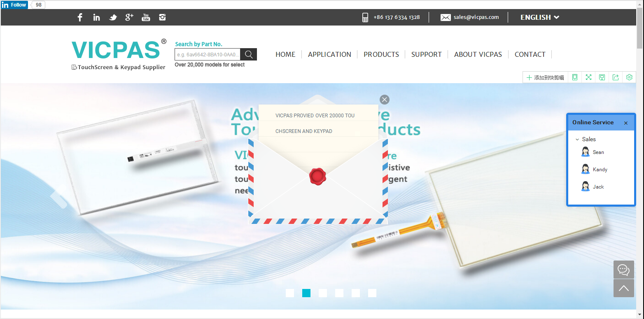Click the LinkedIn follower count 98

coord(39,5)
